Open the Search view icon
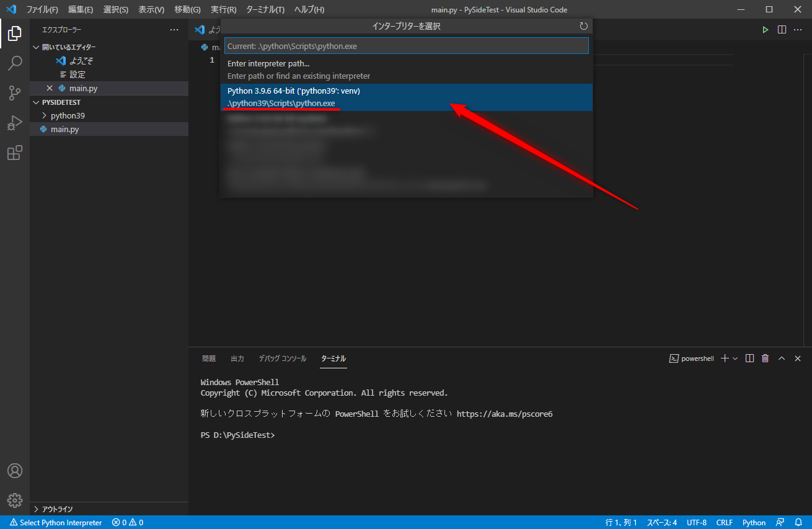Image resolution: width=812 pixels, height=529 pixels. [x=15, y=63]
